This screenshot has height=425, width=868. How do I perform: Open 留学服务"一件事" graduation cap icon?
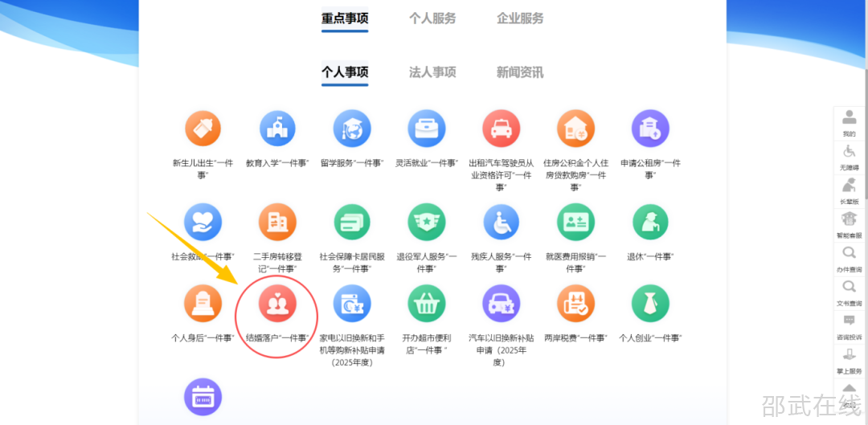(x=352, y=129)
